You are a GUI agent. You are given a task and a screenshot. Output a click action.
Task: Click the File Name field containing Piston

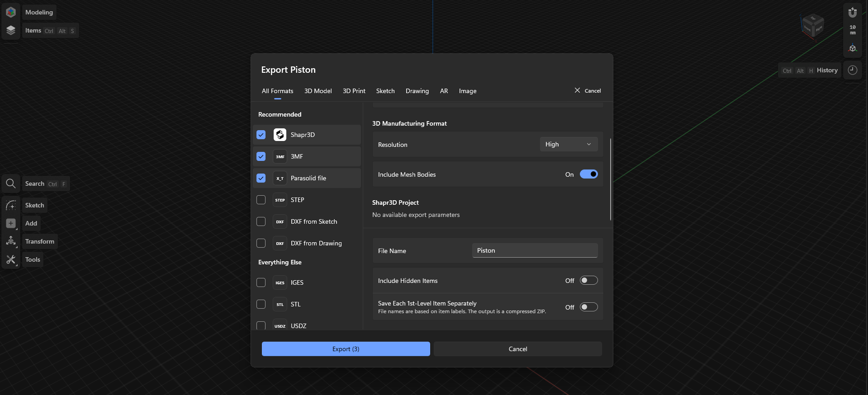[535, 250]
